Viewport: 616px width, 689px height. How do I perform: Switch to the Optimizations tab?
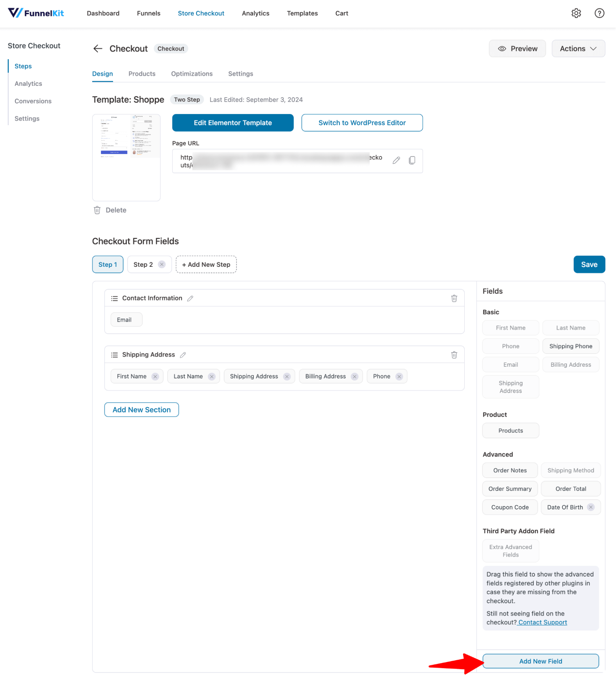(192, 74)
